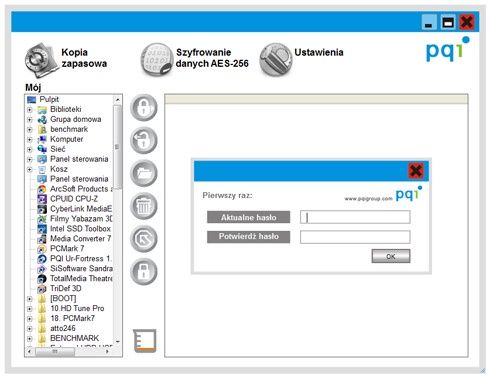
Task: Click the Biblioteki libraries icon
Action: [x=42, y=109]
